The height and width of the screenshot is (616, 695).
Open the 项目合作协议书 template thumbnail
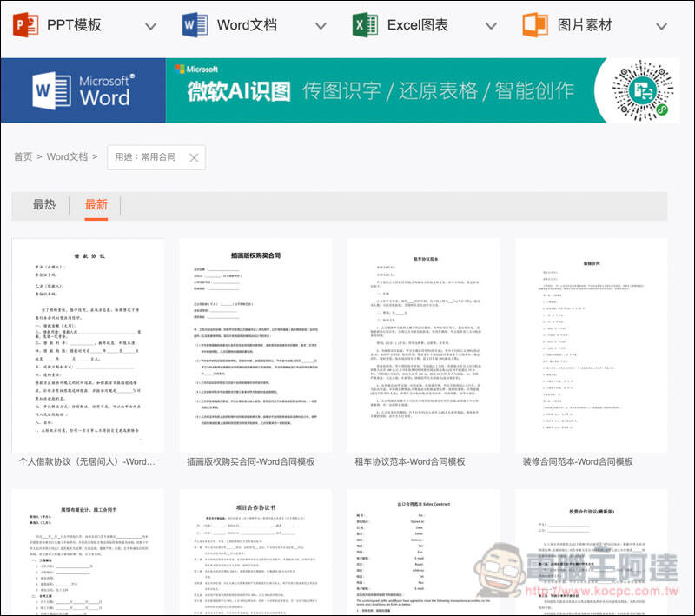tap(255, 552)
